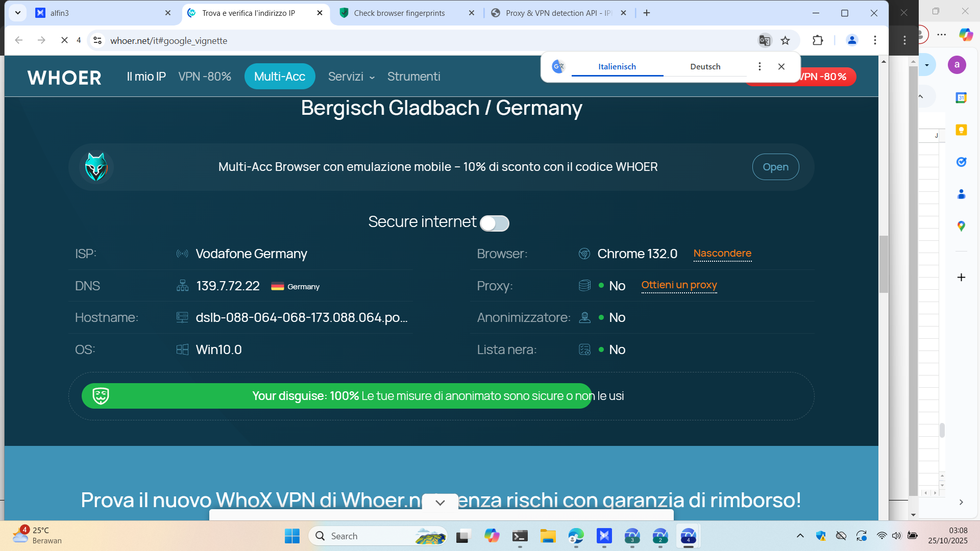Image resolution: width=980 pixels, height=551 pixels.
Task: Close the Check browser fingerprints tab
Action: point(472,13)
